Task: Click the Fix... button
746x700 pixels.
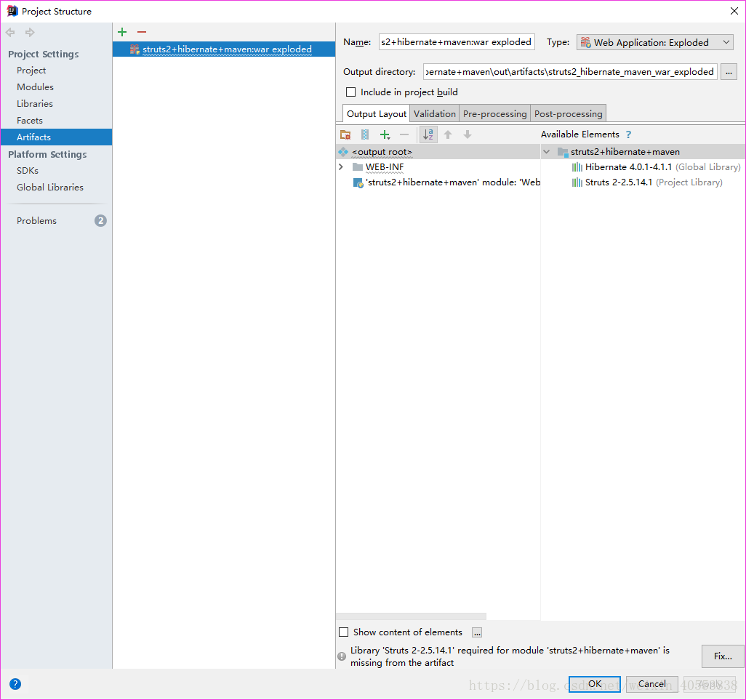Action: [x=723, y=656]
